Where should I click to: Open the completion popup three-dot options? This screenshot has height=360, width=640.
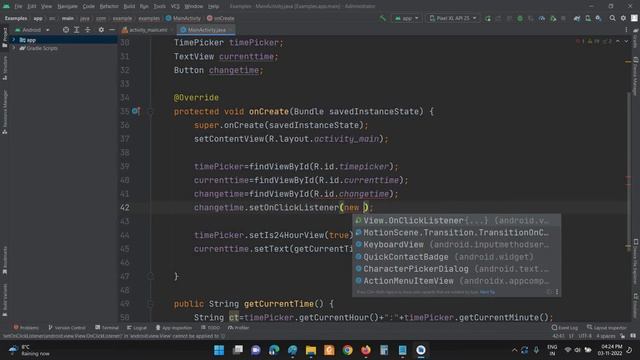point(557,292)
